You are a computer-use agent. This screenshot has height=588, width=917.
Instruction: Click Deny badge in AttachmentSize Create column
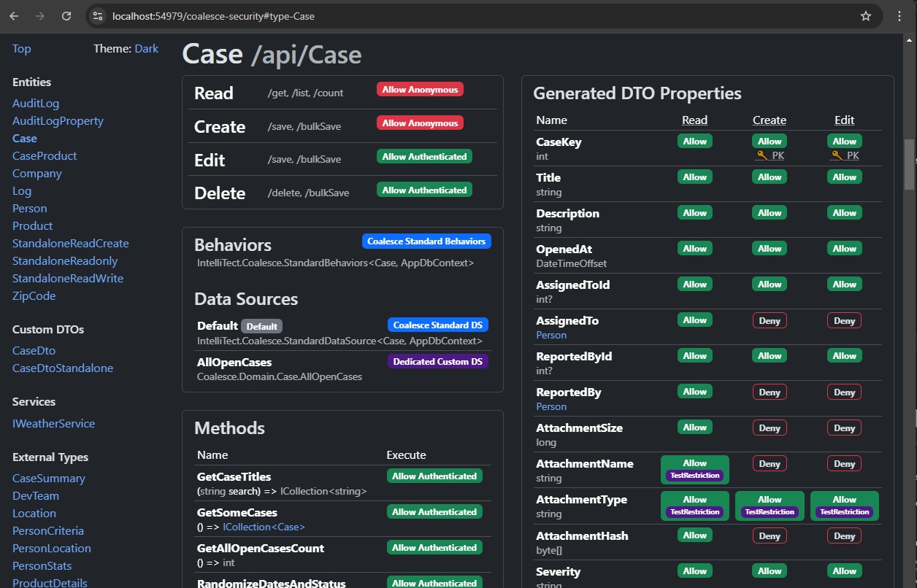click(x=770, y=428)
